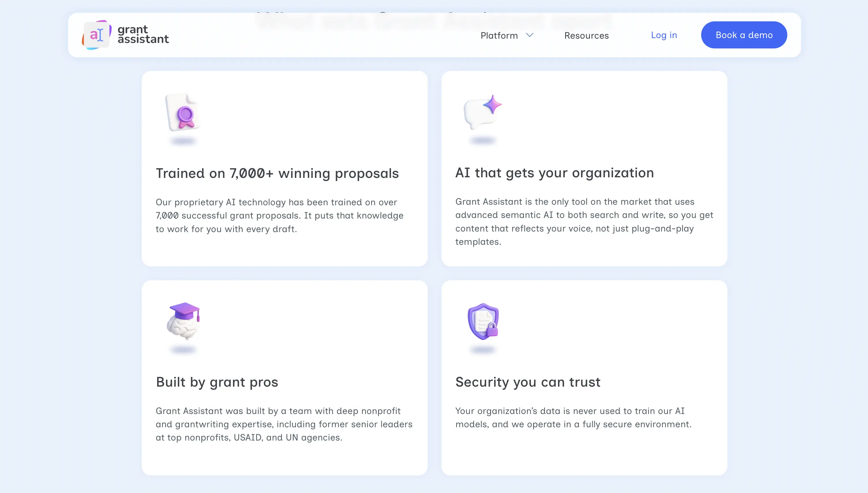Click 'Trained on 7,000+ winning proposals' heading

(x=277, y=173)
